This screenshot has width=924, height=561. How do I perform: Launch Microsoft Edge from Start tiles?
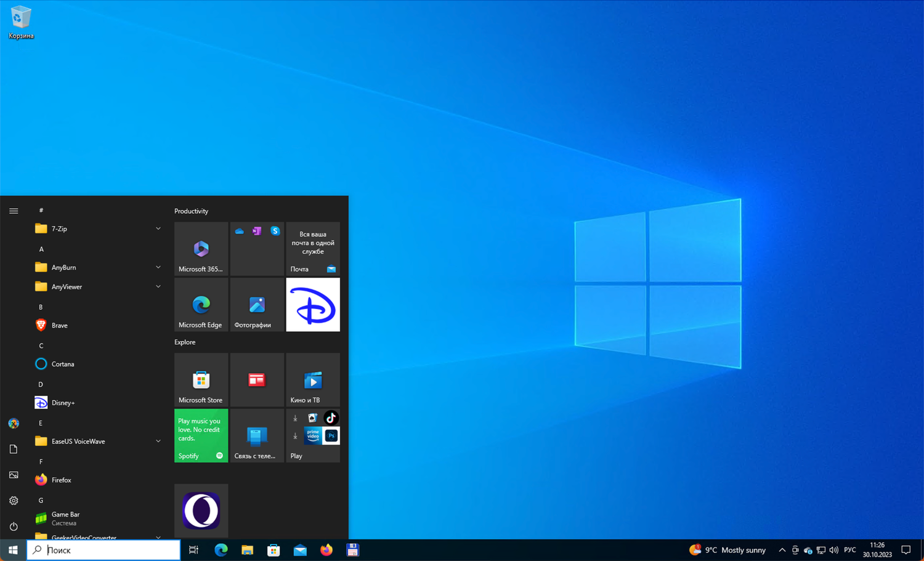(x=201, y=305)
